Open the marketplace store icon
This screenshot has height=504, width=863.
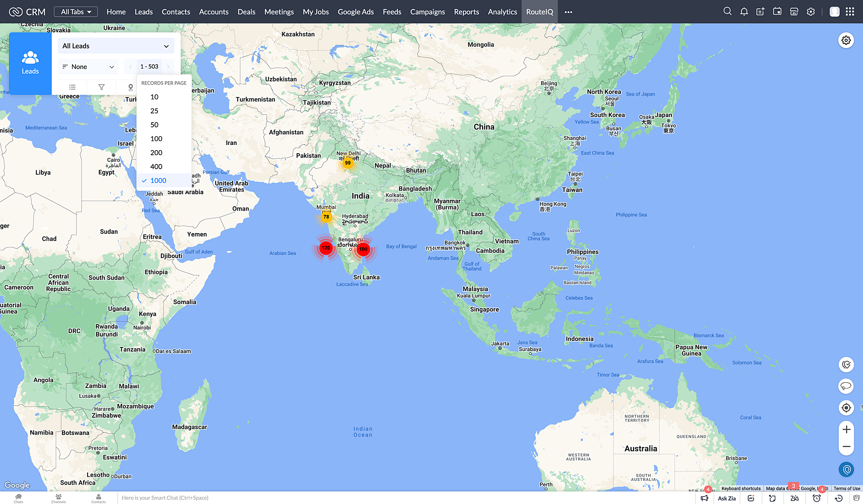[794, 12]
